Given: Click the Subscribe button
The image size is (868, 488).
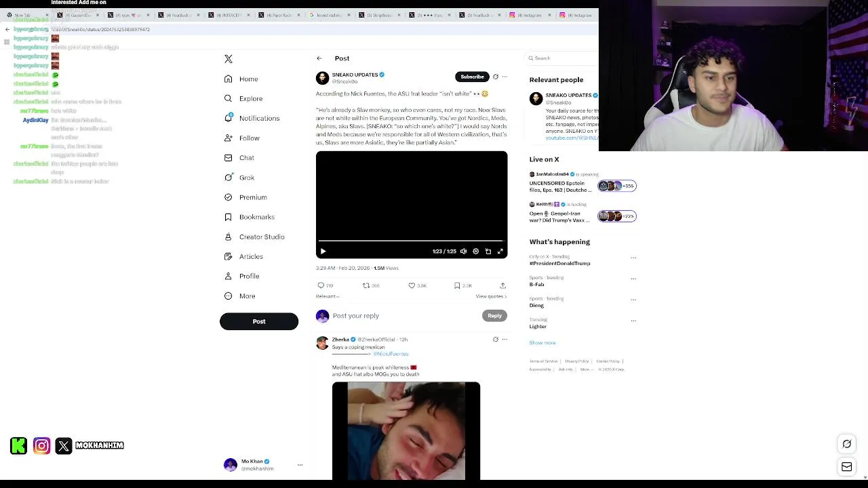Looking at the screenshot, I should [x=472, y=77].
